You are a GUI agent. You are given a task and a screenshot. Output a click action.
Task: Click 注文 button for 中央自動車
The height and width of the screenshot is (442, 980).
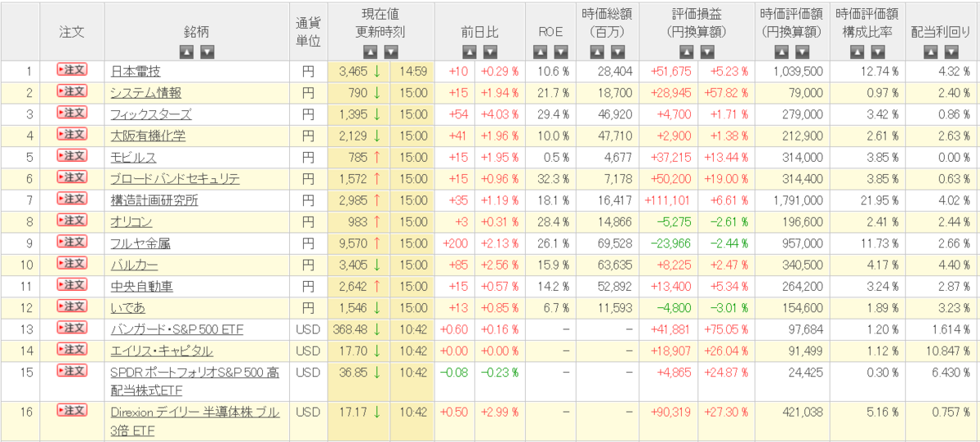click(x=72, y=284)
